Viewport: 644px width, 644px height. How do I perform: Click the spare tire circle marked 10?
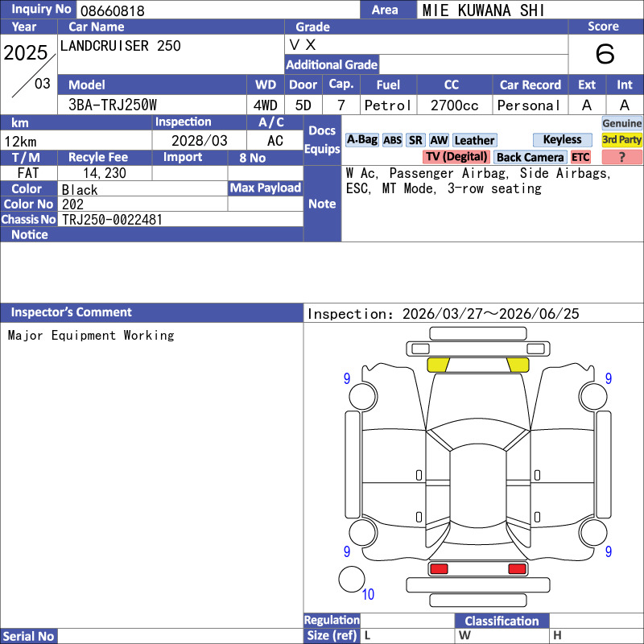(351, 580)
